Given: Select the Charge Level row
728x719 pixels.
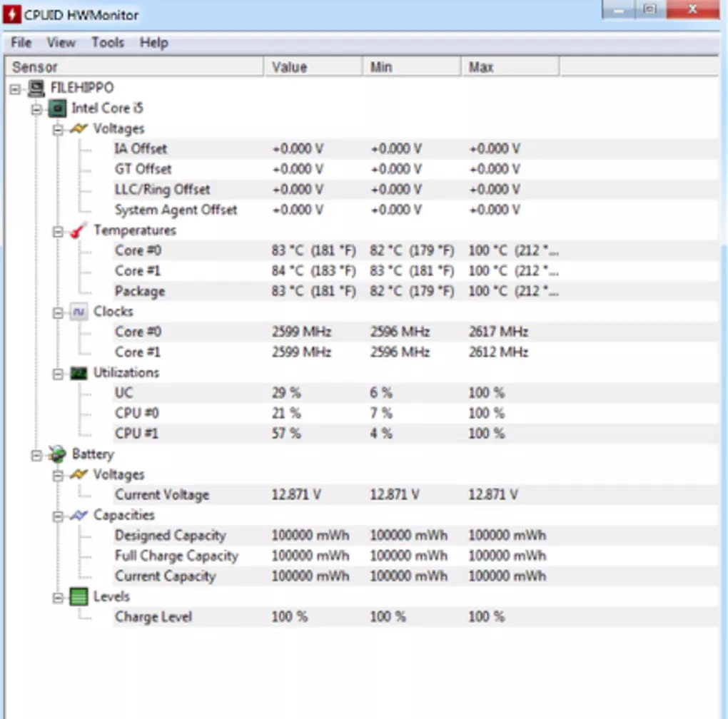Looking at the screenshot, I should point(415,617).
